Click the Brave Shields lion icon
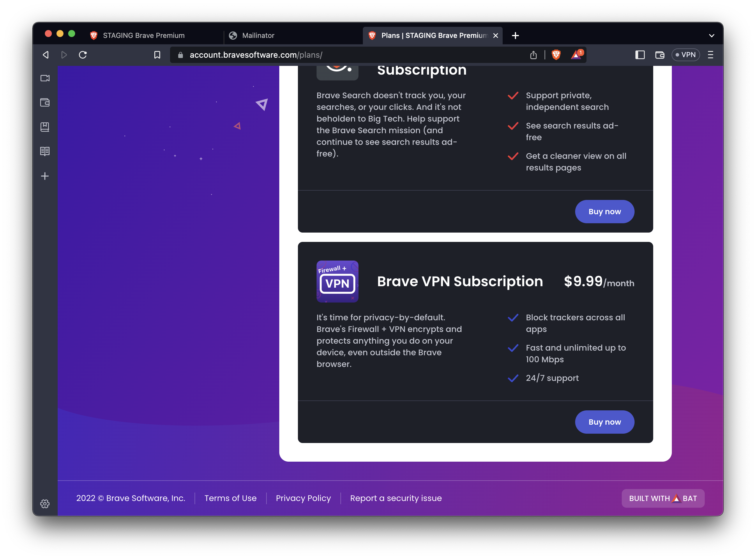 coord(556,55)
